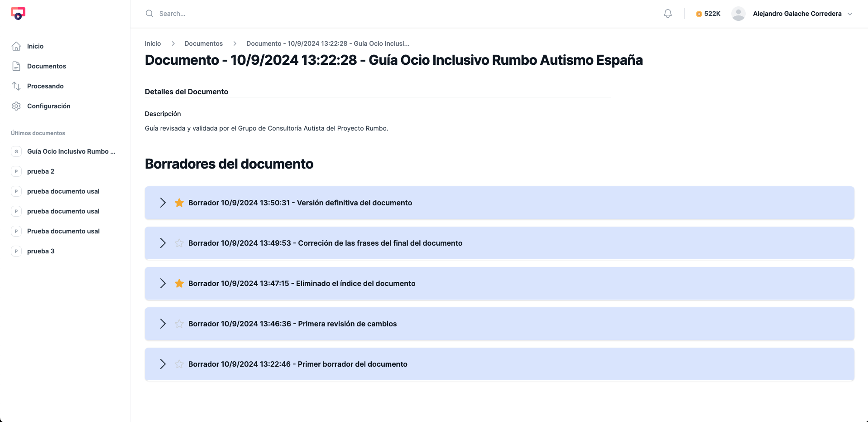Open Configuración via the gear icon
The height and width of the screenshot is (422, 868).
16,106
